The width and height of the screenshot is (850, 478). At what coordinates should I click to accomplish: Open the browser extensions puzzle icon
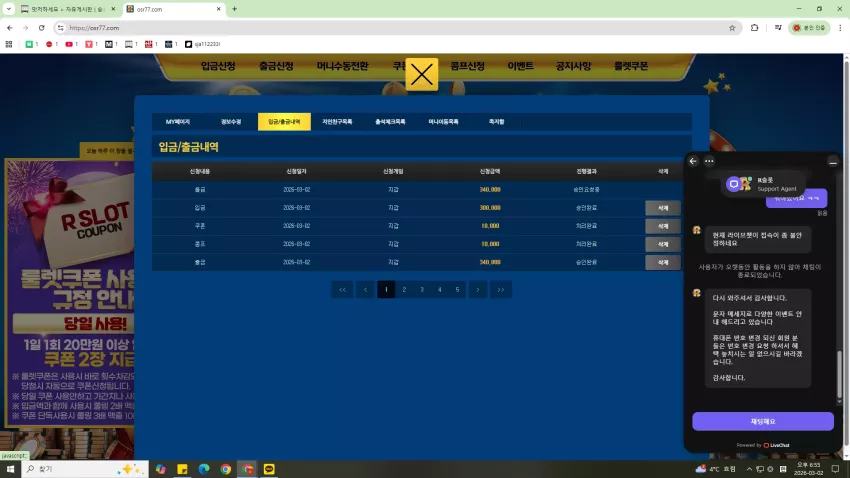(x=754, y=28)
